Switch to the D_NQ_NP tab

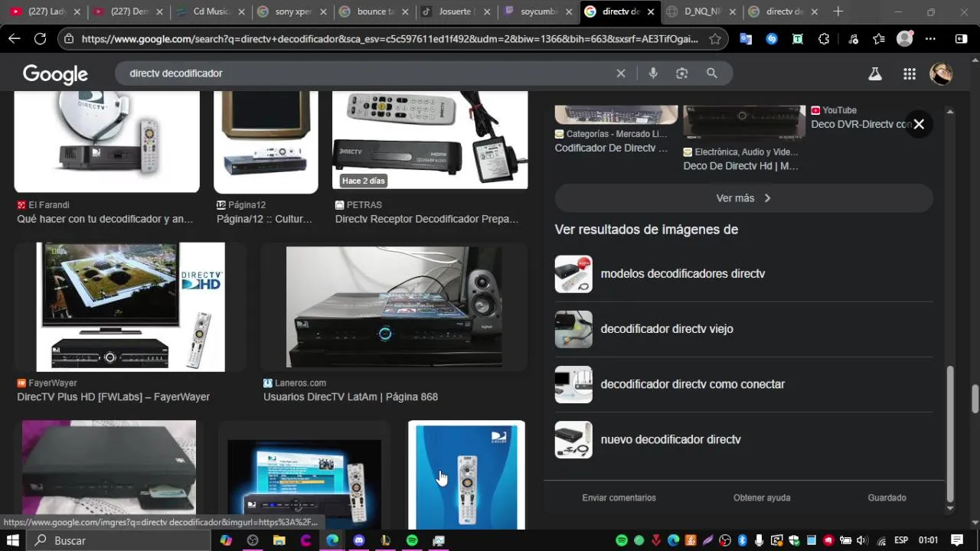(702, 11)
